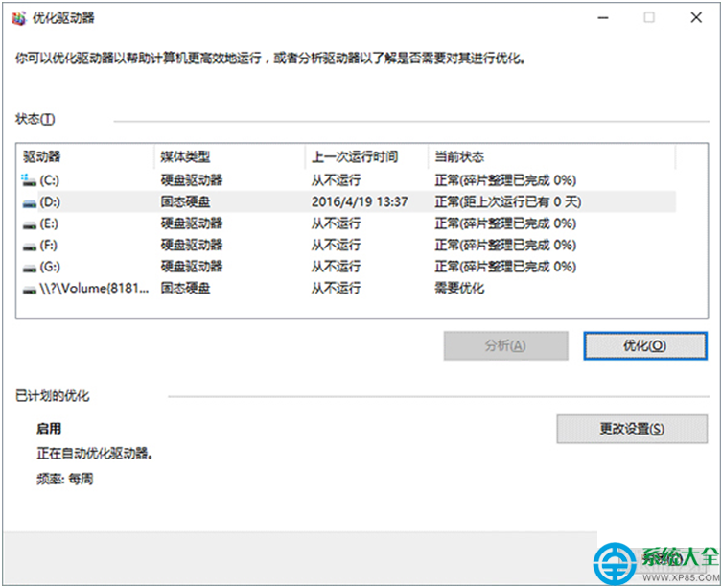Click the 2016/4/19 13:37 last-run time cell
This screenshot has height=588, width=722.
pos(360,201)
